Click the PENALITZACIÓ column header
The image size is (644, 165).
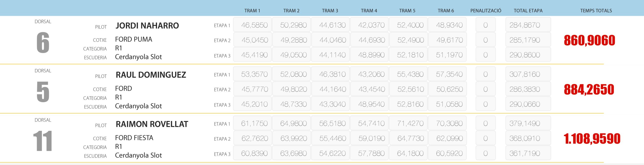pyautogui.click(x=486, y=11)
